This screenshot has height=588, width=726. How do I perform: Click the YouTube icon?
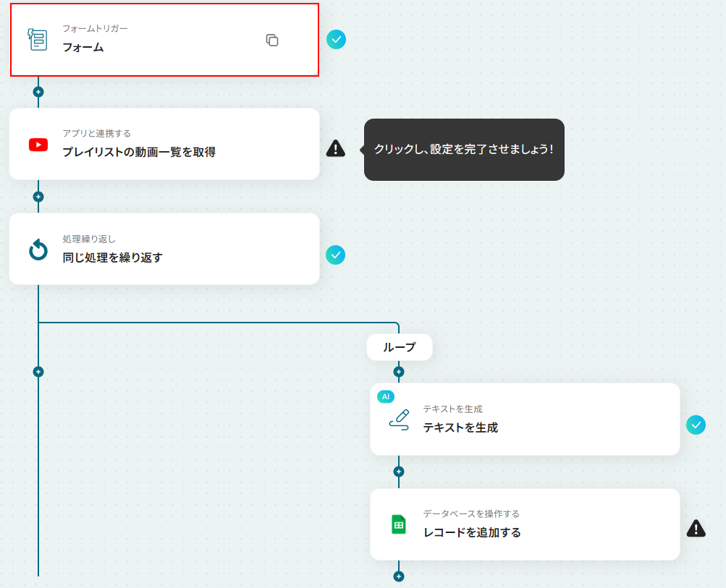tap(38, 145)
